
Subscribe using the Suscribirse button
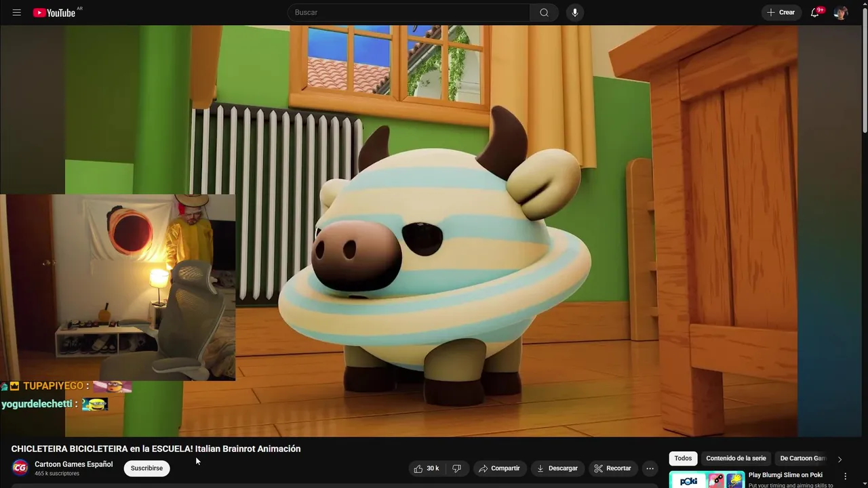(x=146, y=468)
